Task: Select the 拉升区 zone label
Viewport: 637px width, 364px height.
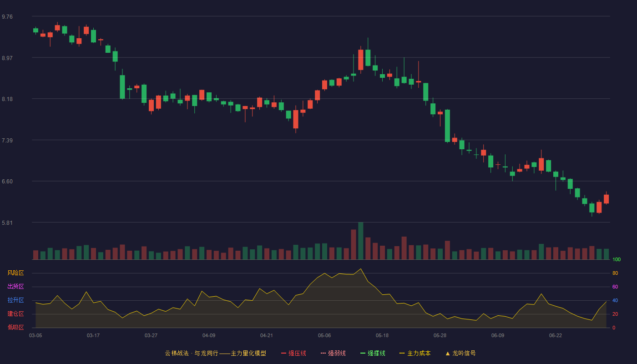Action: 15,300
